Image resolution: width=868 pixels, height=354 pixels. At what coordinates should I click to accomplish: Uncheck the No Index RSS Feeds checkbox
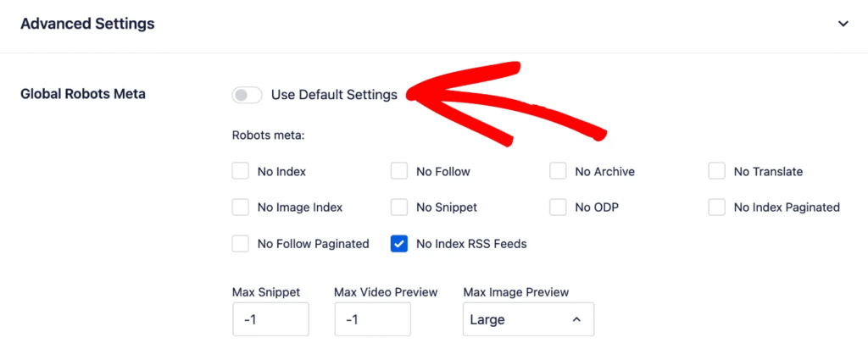(x=399, y=243)
